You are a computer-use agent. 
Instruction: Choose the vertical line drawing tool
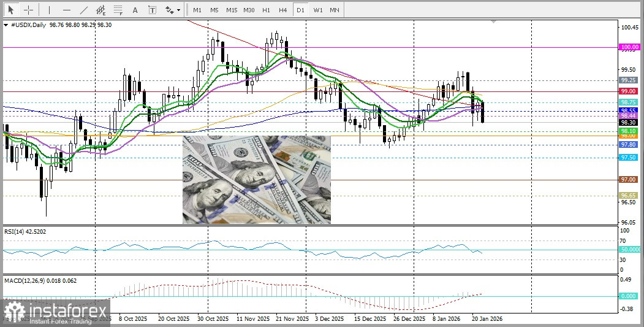pyautogui.click(x=49, y=10)
